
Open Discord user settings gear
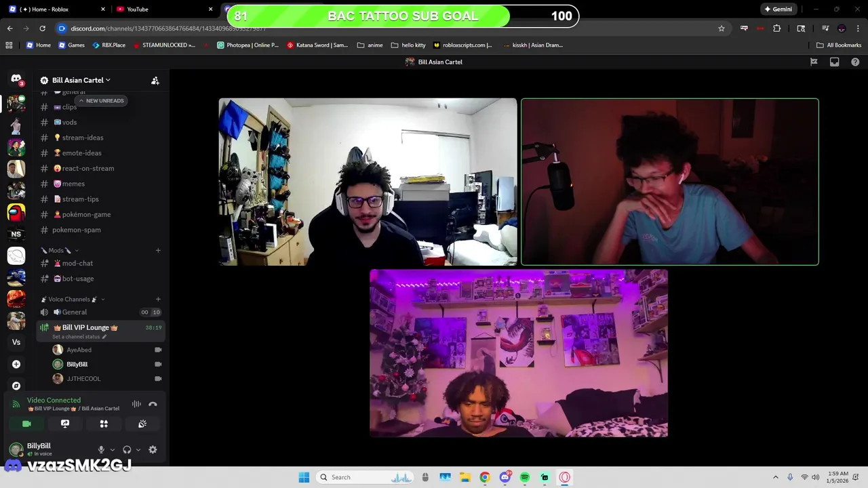[153, 449]
